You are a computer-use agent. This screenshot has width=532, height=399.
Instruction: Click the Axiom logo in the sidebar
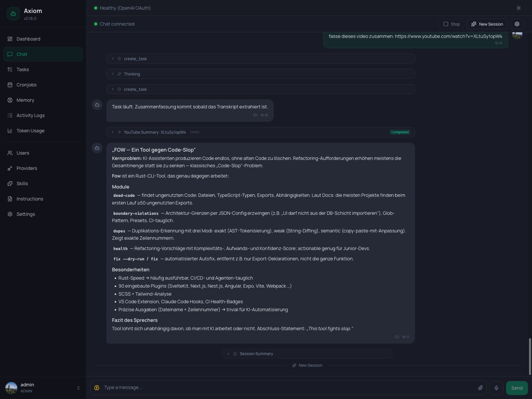click(13, 13)
